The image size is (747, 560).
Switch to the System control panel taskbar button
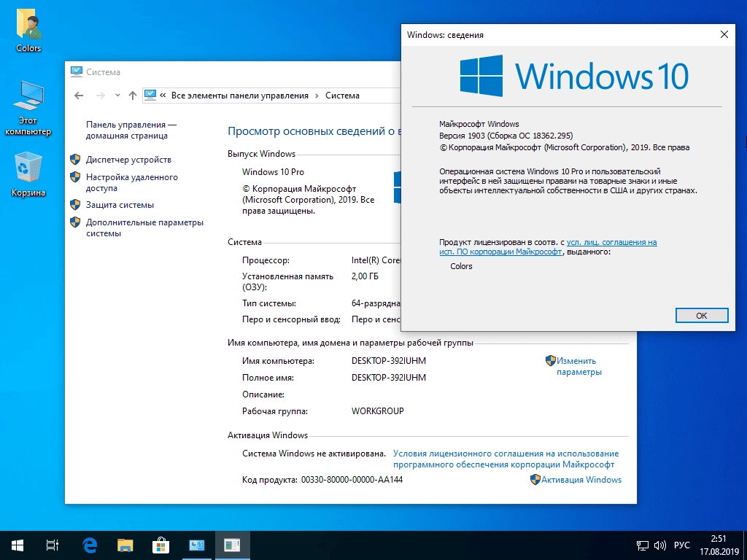196,545
